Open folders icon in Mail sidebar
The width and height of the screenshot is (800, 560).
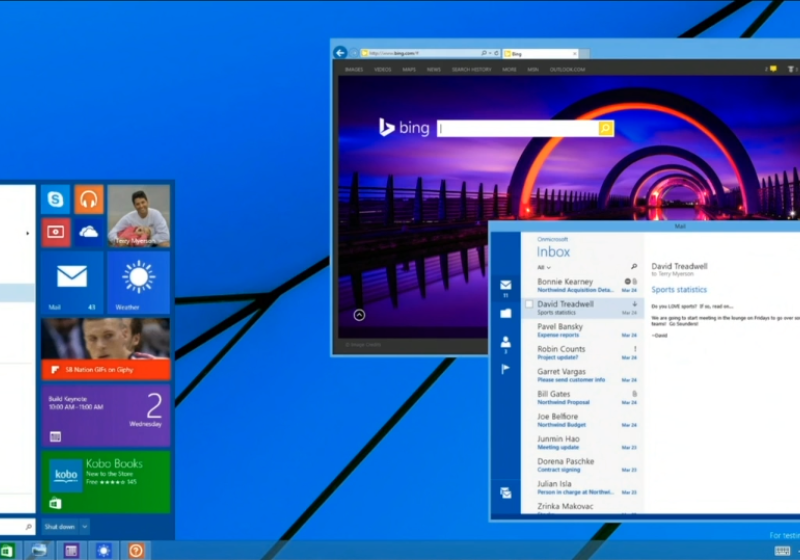coord(506,313)
